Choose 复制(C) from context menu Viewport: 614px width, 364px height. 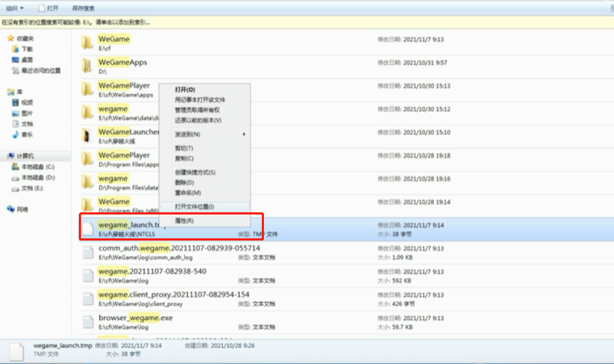(x=205, y=158)
